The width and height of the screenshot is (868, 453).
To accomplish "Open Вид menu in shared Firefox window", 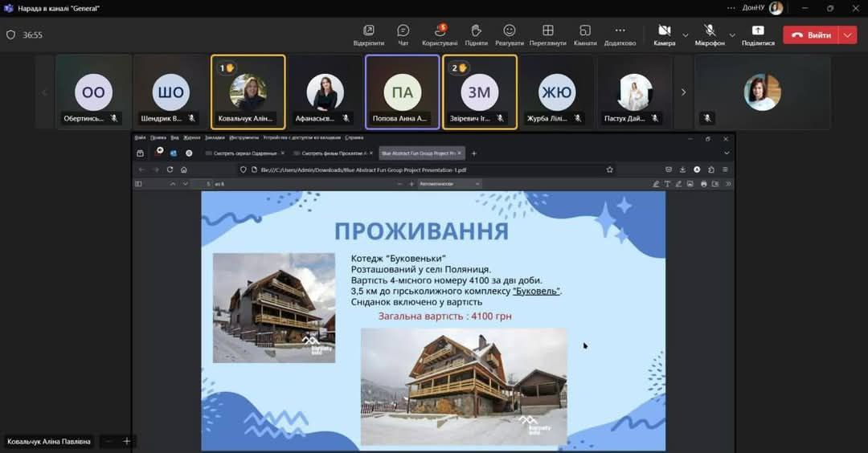I will [174, 137].
